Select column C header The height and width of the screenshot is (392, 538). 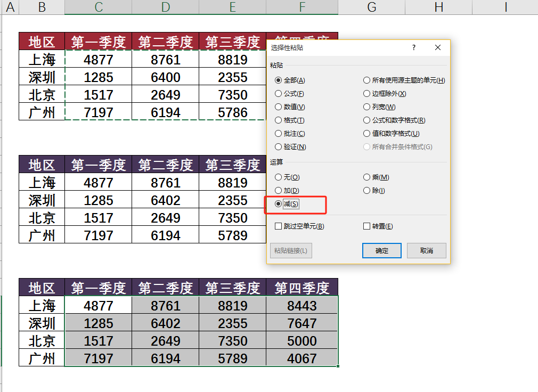click(x=99, y=7)
